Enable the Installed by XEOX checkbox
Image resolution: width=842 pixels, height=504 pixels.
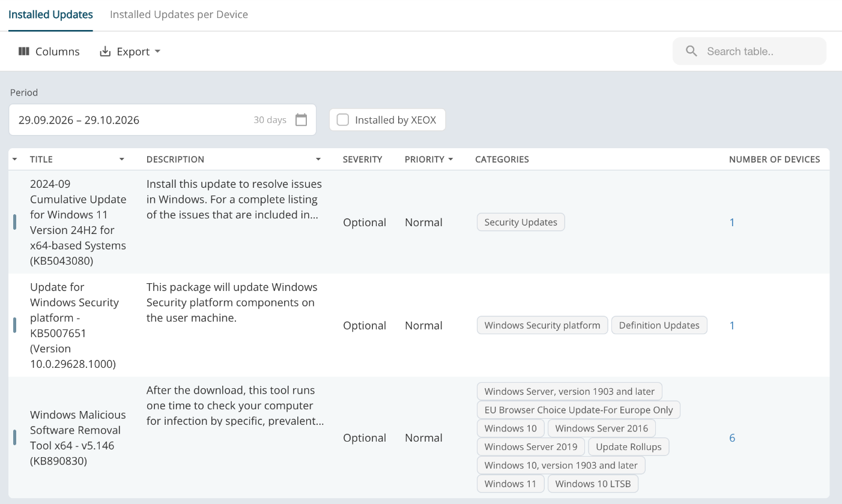343,120
